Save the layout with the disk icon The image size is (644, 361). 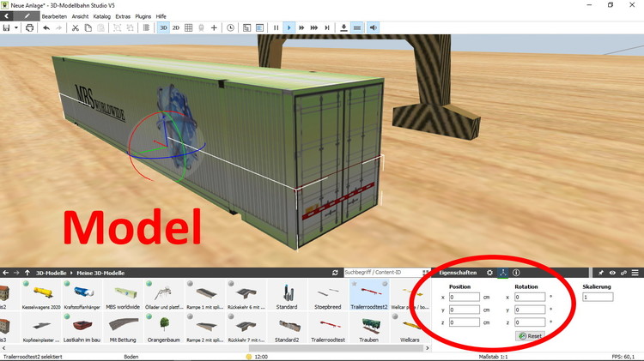click(x=6, y=28)
